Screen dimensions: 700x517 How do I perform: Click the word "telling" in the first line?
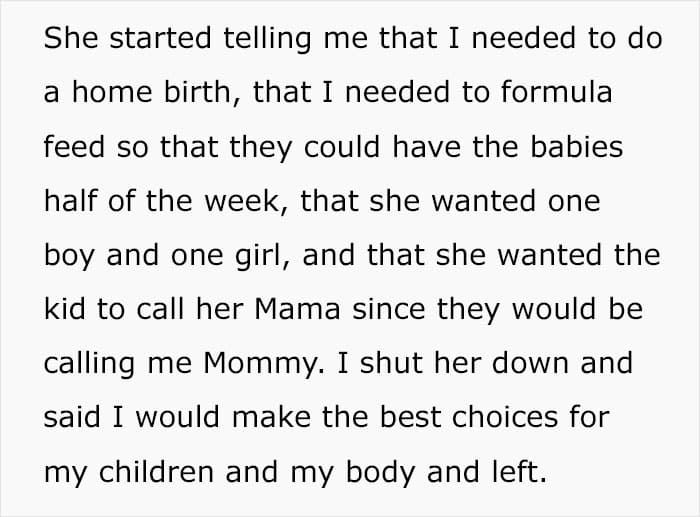click(267, 38)
